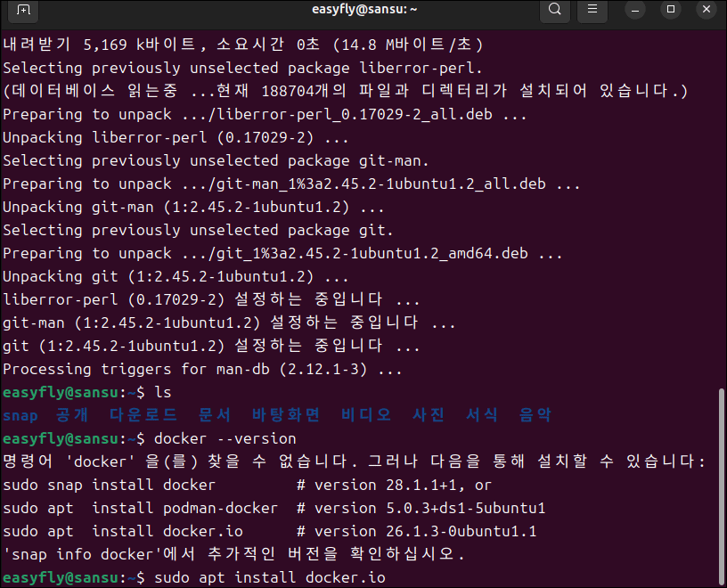Click the '사진' directory name

(428, 414)
